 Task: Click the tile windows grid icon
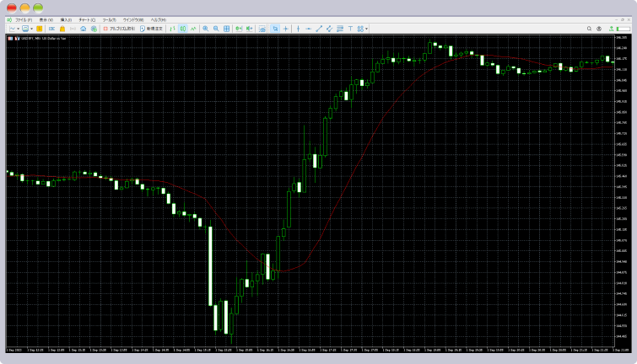pos(227,29)
